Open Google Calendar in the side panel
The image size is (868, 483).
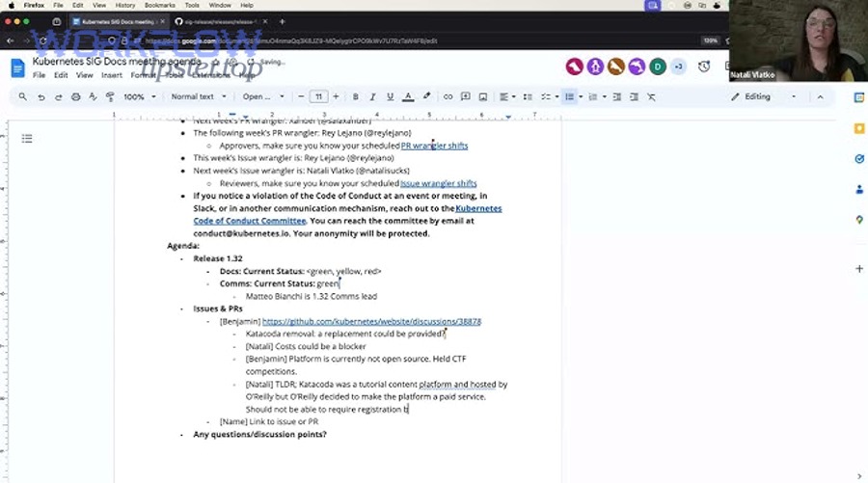click(x=859, y=97)
